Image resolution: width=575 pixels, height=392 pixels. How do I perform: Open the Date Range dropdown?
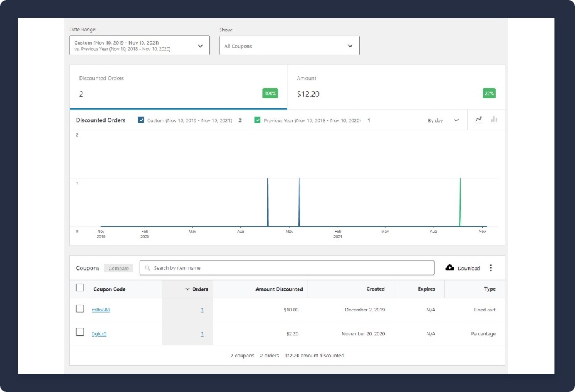(x=139, y=45)
